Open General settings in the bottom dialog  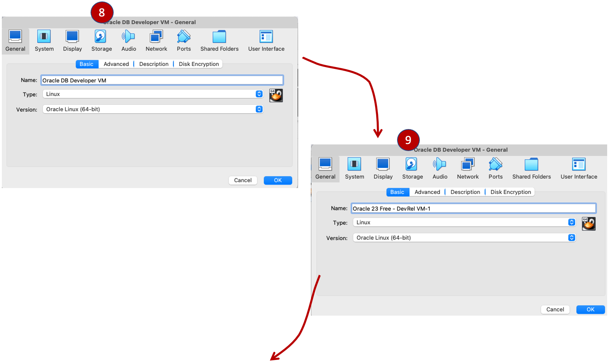pos(325,168)
